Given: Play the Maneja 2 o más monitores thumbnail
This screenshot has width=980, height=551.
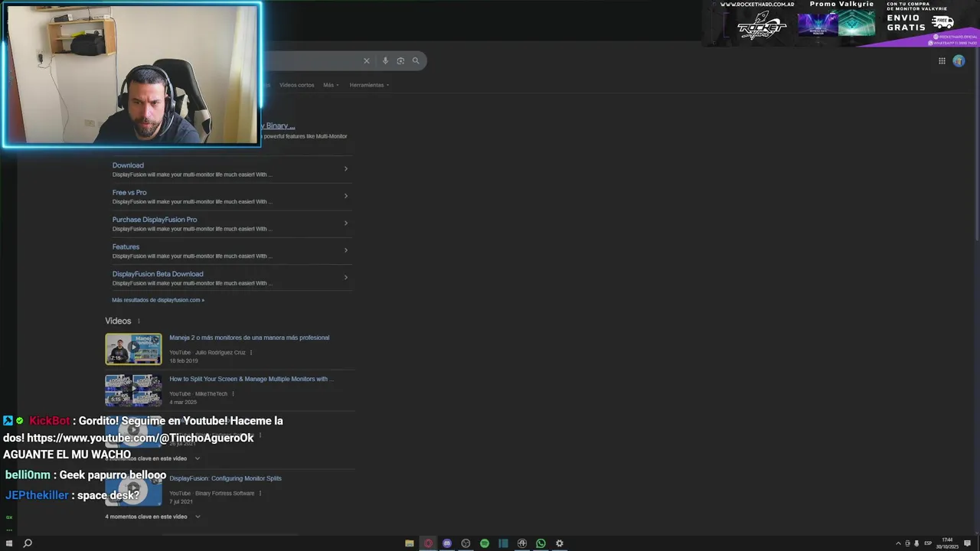Looking at the screenshot, I should (133, 349).
